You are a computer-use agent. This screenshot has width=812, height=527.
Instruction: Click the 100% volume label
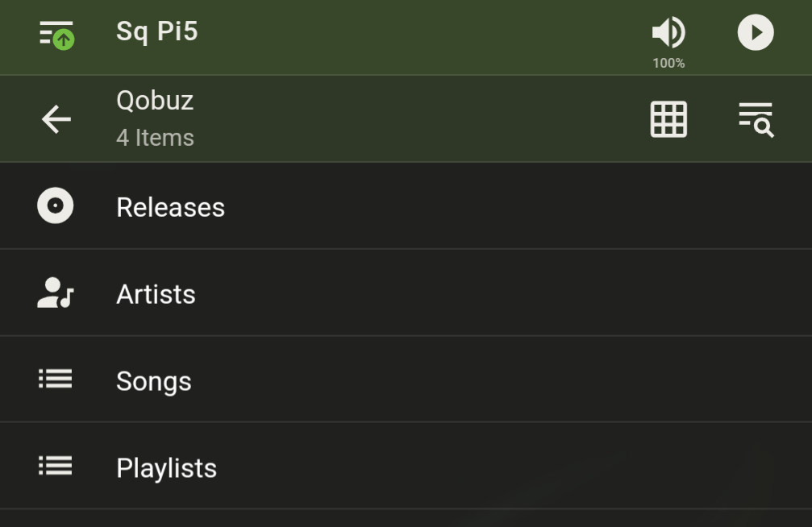click(x=668, y=63)
